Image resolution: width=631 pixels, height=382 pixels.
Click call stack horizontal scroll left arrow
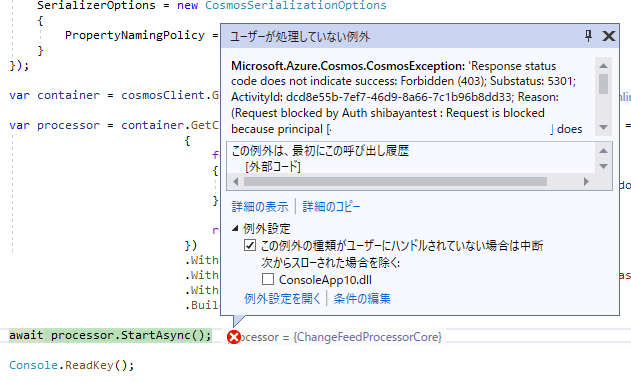[235, 182]
